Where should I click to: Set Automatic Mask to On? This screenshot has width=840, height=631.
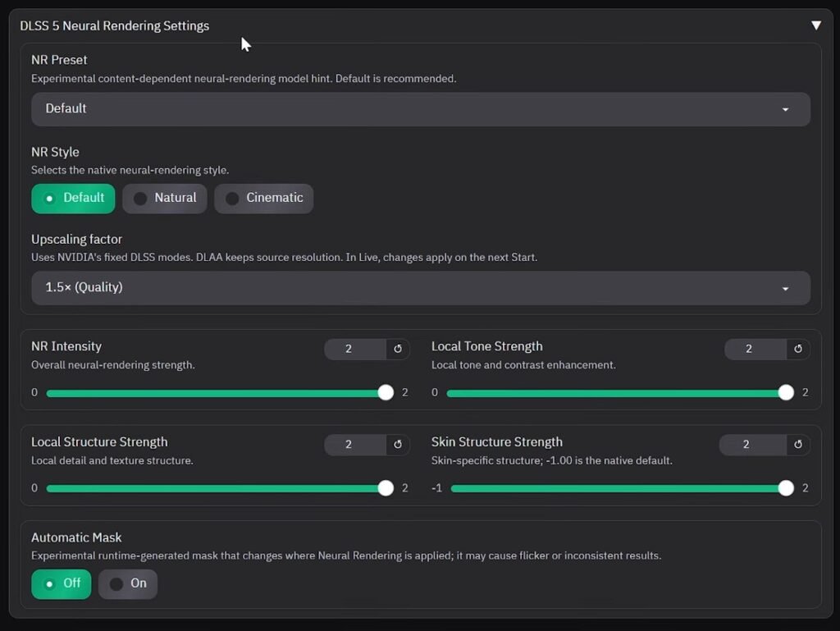point(128,584)
